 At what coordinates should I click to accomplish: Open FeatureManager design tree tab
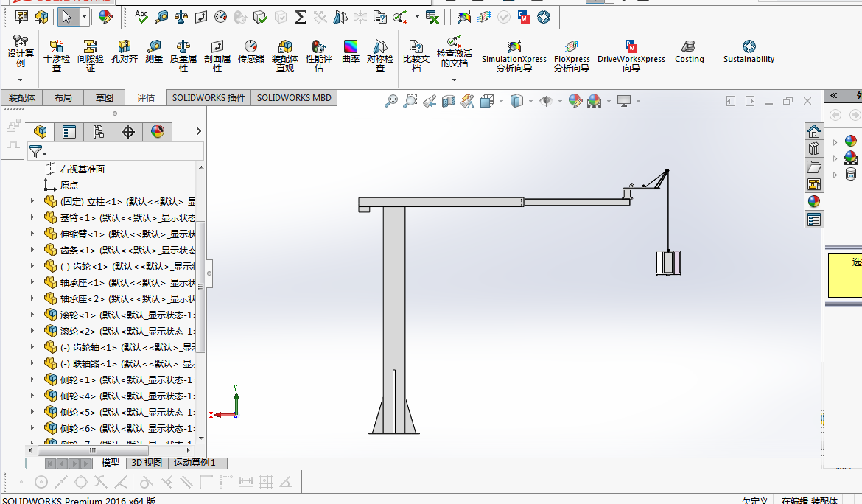(x=40, y=131)
